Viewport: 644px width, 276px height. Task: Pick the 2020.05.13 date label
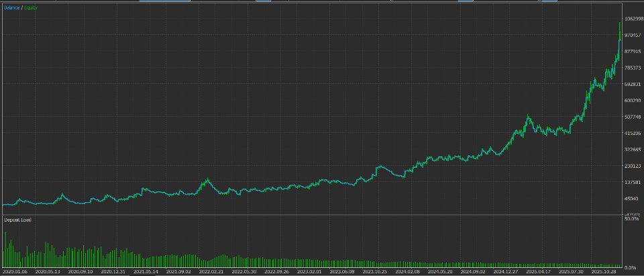[x=48, y=272]
